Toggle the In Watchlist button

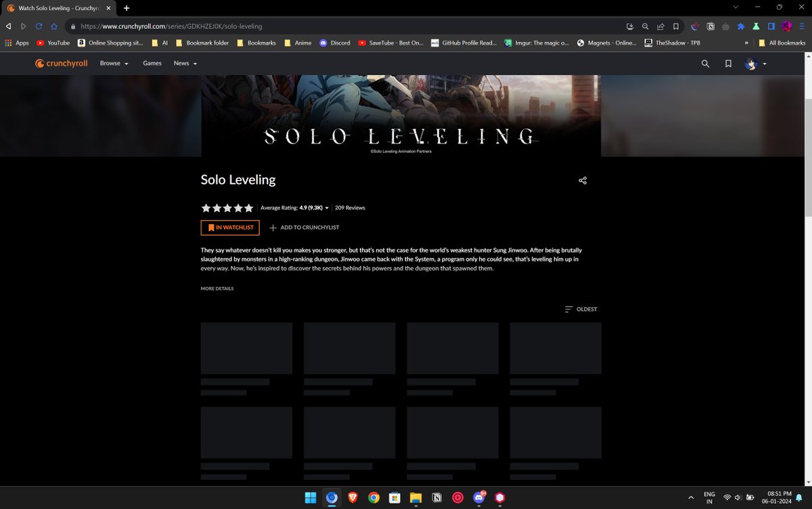pyautogui.click(x=230, y=227)
